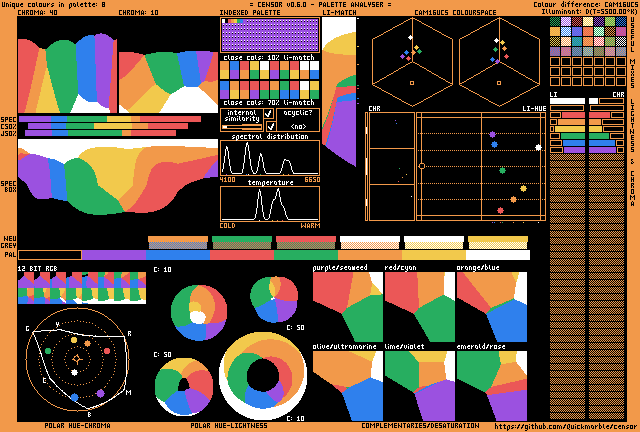This screenshot has width=640, height=432.
Task: Click the polar hue-chroma wheel center
Action: [77, 357]
